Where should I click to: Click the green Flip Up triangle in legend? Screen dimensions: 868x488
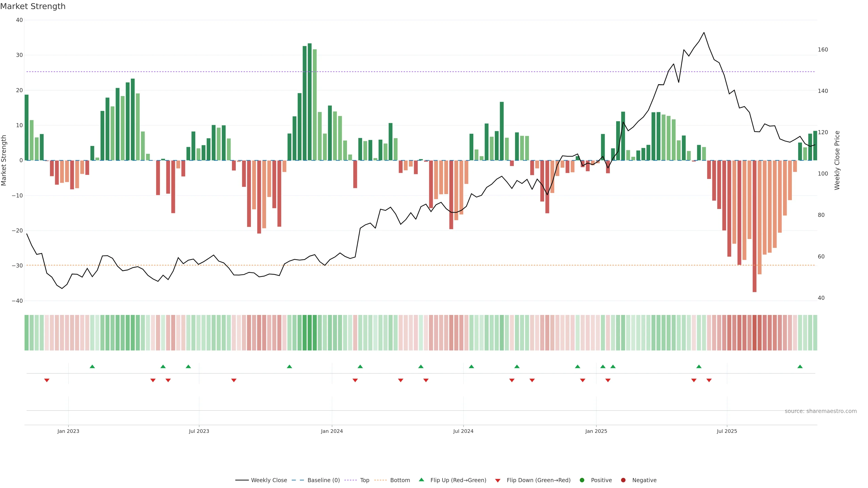pyautogui.click(x=421, y=480)
